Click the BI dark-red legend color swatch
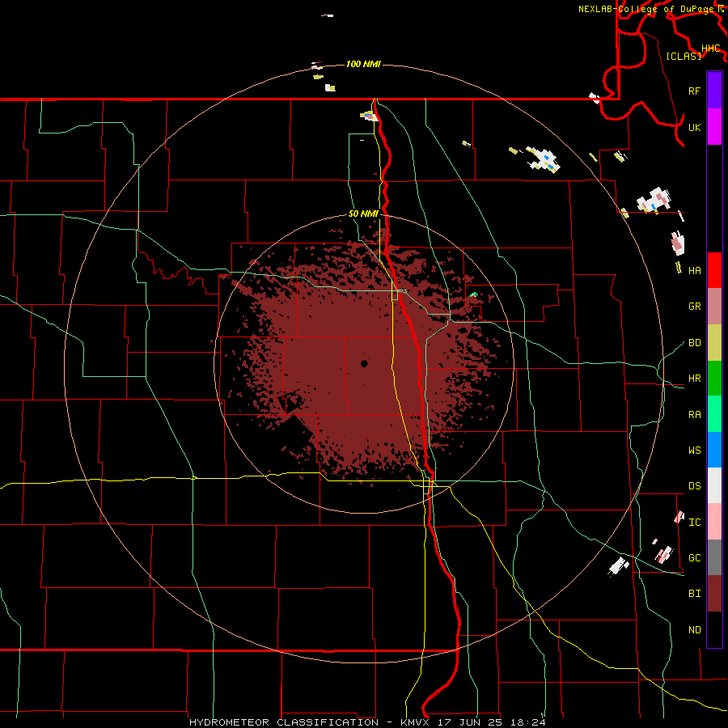The width and height of the screenshot is (728, 728). pos(714,594)
